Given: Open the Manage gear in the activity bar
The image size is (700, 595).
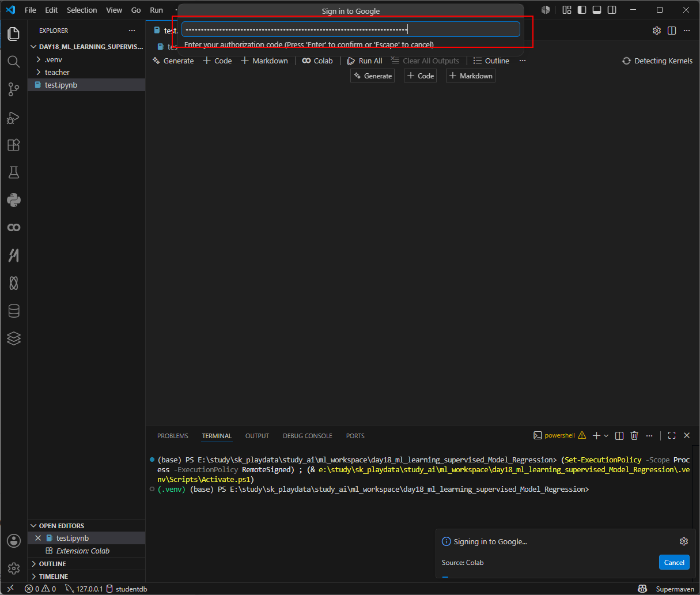Looking at the screenshot, I should pos(14,568).
